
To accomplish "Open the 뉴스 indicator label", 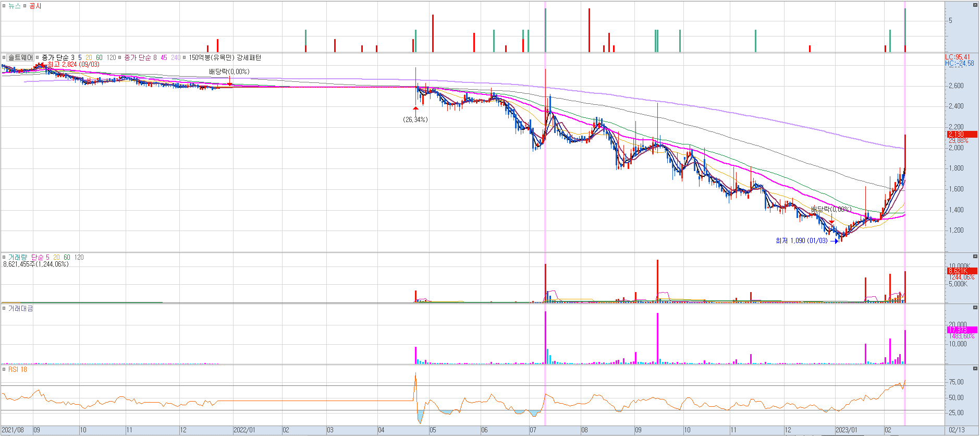I will 15,6.
